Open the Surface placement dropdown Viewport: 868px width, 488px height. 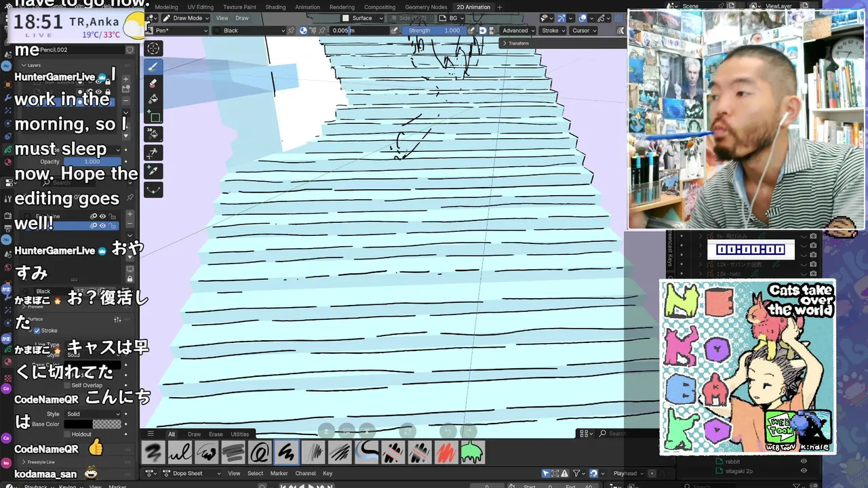click(362, 18)
